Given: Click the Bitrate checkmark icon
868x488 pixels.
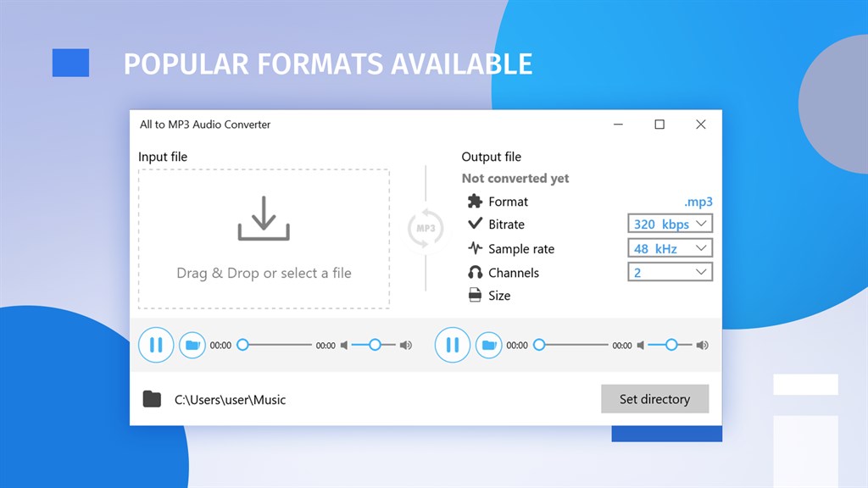Looking at the screenshot, I should pyautogui.click(x=475, y=224).
